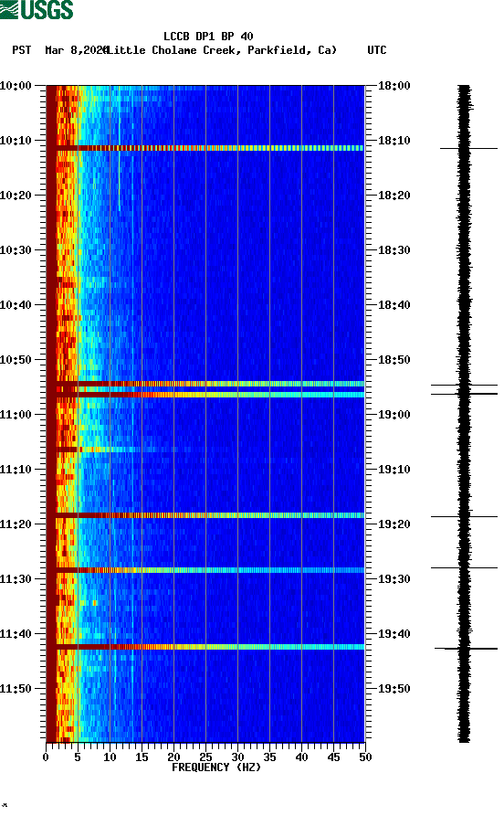Click the 30 Hz frequency tick label
This screenshot has width=504, height=815.
[x=237, y=757]
